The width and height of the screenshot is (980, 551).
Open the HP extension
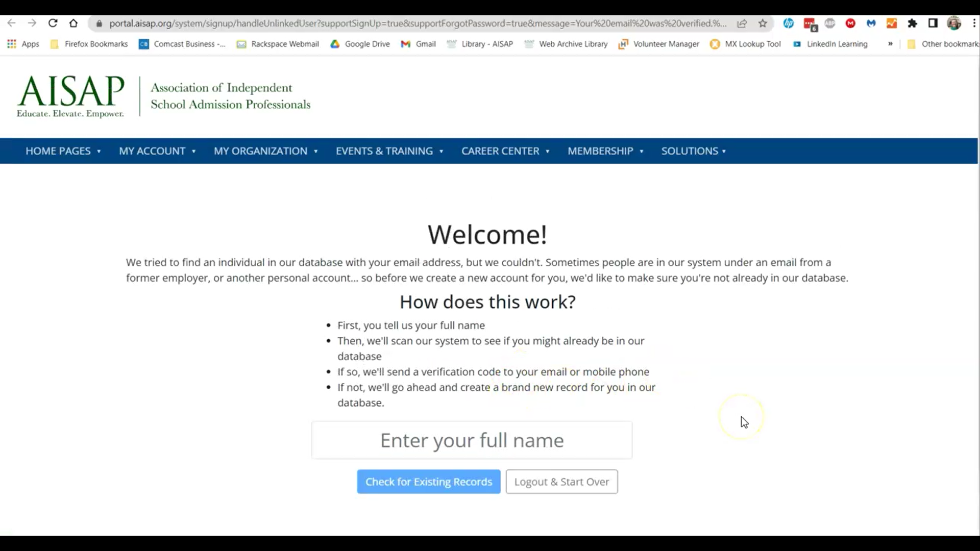[789, 23]
